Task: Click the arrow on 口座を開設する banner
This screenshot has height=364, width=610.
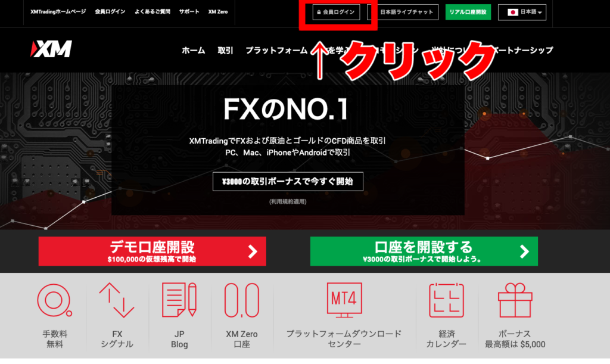Action: tap(524, 251)
